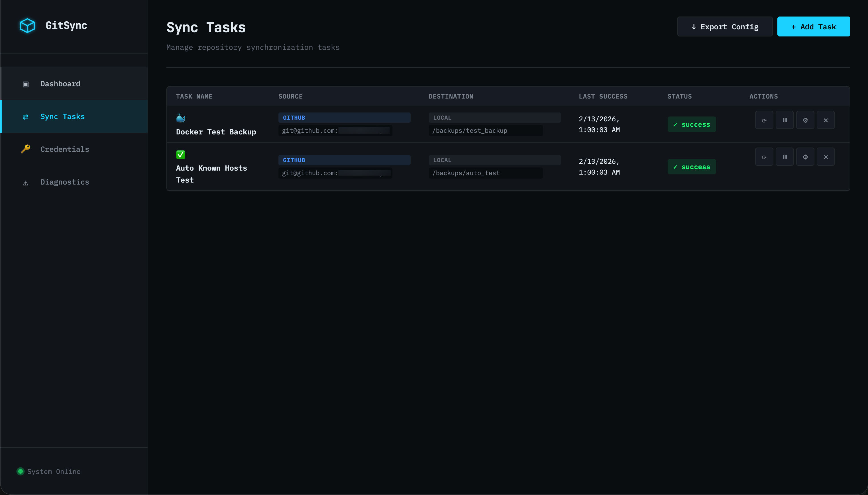The height and width of the screenshot is (495, 868).
Task: Run sync now for Docker Test Backup
Action: tap(764, 120)
